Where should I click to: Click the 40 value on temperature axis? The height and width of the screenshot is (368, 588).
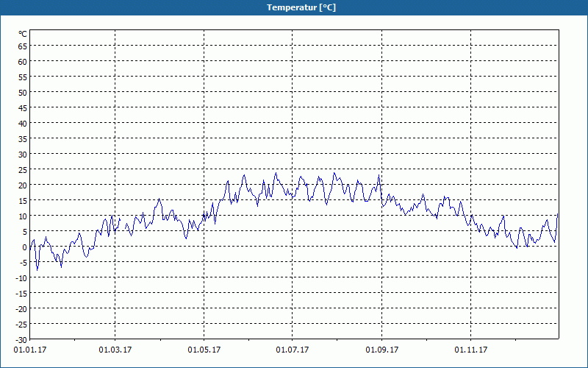[x=23, y=124]
